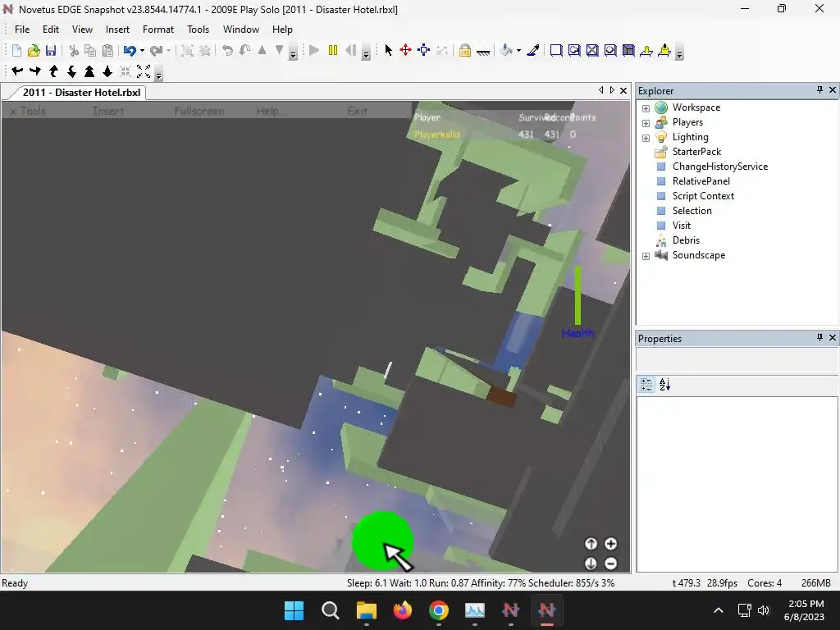Click the camera tilt up icon

click(x=53, y=71)
